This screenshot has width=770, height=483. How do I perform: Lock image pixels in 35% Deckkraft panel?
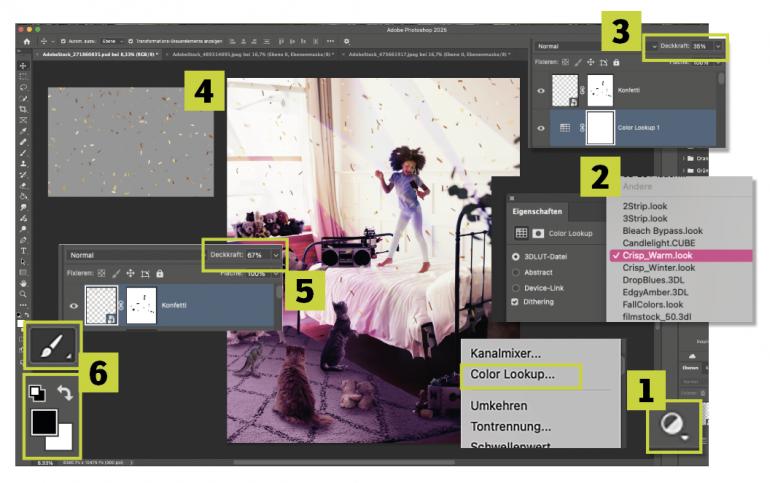tap(578, 62)
